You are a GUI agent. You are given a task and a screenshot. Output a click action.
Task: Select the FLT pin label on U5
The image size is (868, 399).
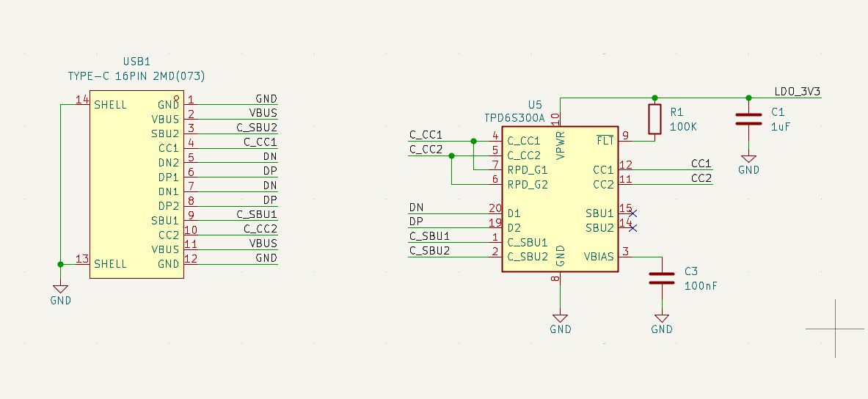[x=605, y=140]
